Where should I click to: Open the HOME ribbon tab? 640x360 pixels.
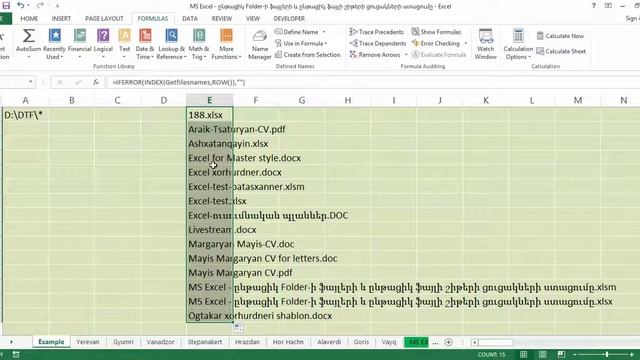tap(29, 19)
